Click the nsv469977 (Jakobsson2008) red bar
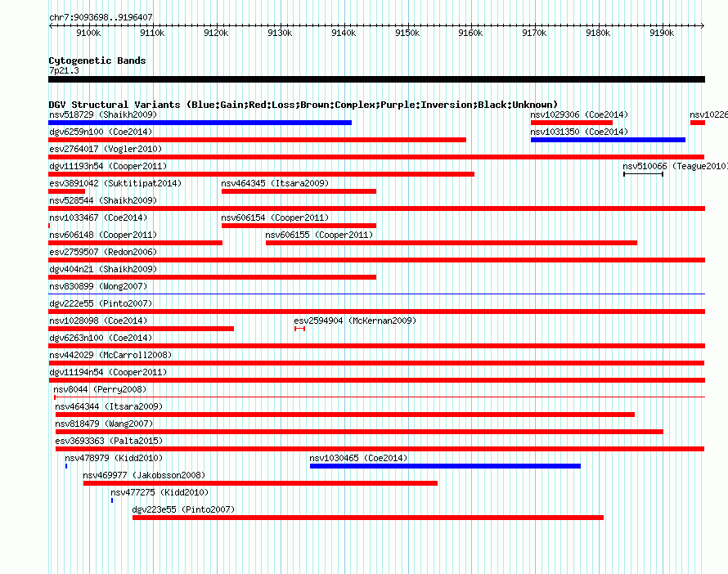 (x=260, y=483)
